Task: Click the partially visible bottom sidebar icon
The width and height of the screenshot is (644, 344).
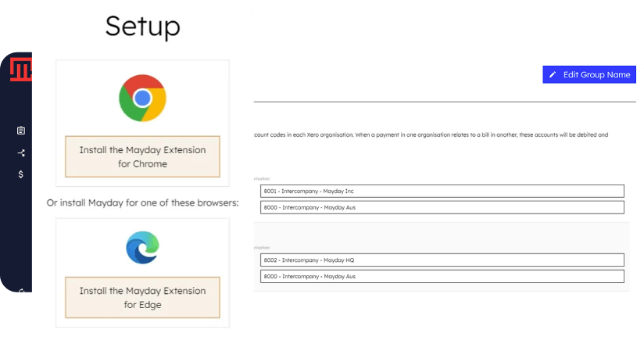Action: tap(21, 290)
